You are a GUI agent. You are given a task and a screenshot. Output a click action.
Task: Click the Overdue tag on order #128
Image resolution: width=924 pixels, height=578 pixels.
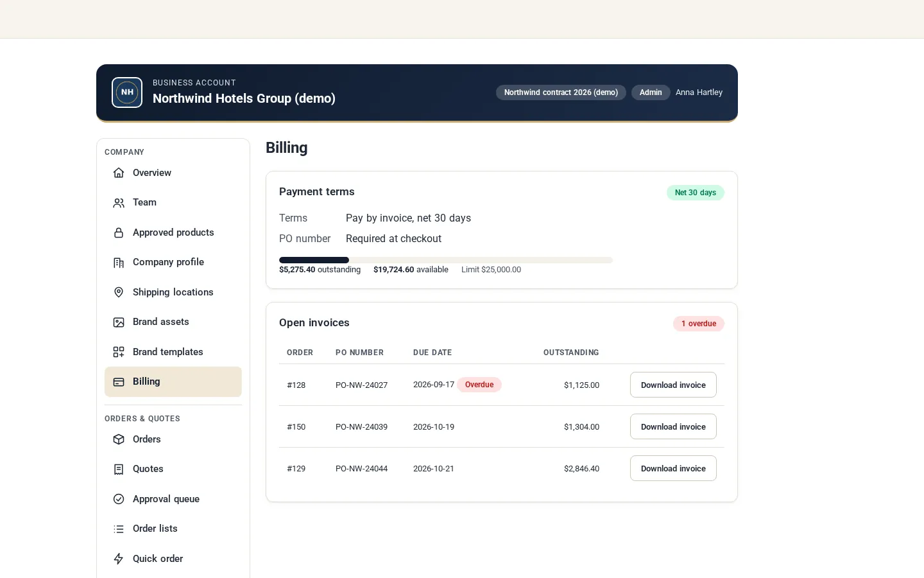(479, 385)
